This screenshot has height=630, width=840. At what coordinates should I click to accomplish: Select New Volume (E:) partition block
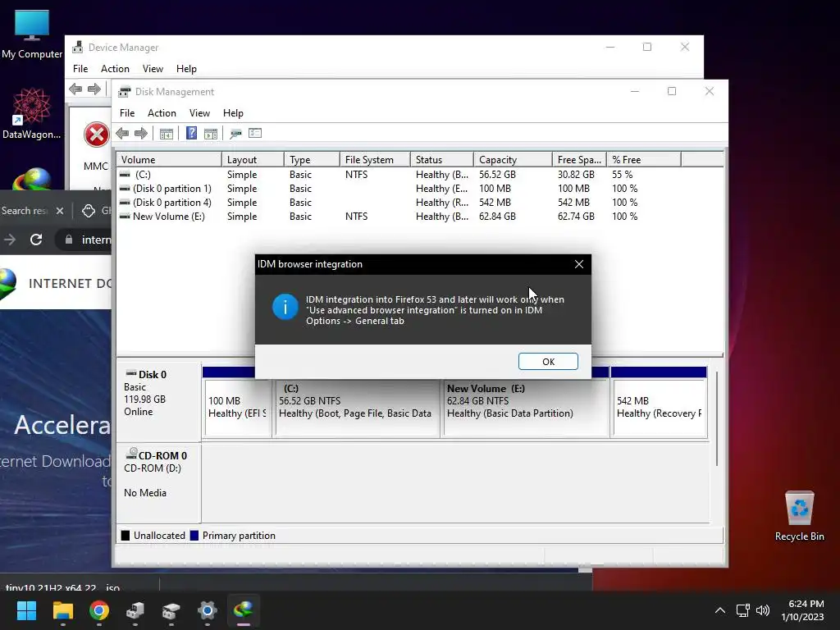[526, 407]
